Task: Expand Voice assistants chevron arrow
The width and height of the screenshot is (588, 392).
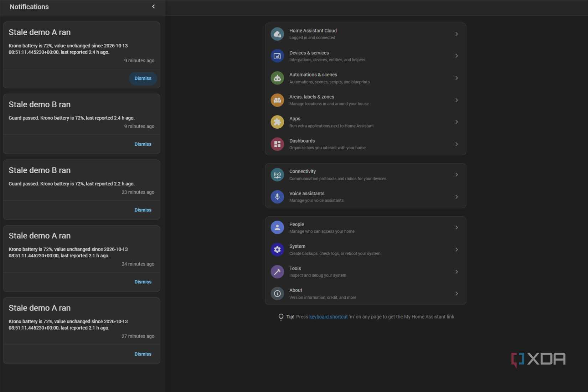Action: [457, 197]
